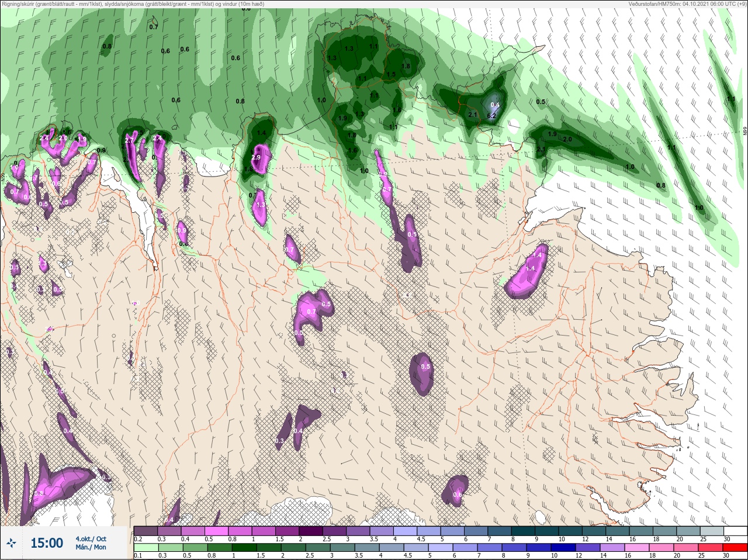Click the 6.2 precipitation value on the map

[x=491, y=116]
